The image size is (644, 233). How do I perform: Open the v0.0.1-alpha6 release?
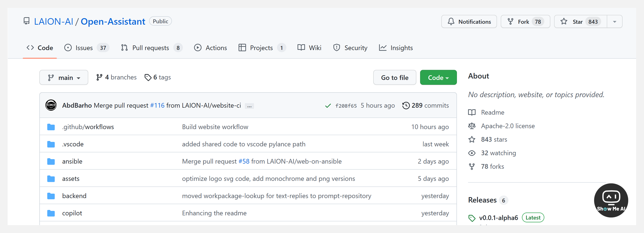[x=498, y=218]
